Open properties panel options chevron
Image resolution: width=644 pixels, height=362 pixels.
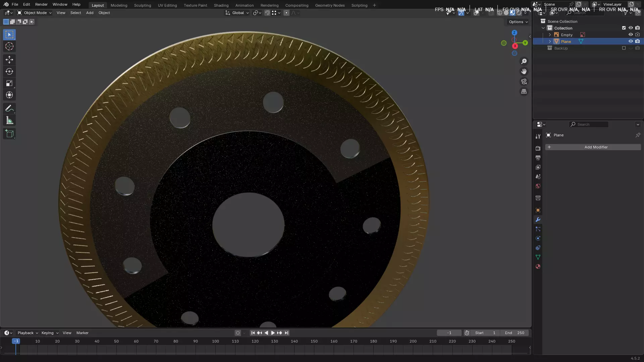(x=638, y=124)
